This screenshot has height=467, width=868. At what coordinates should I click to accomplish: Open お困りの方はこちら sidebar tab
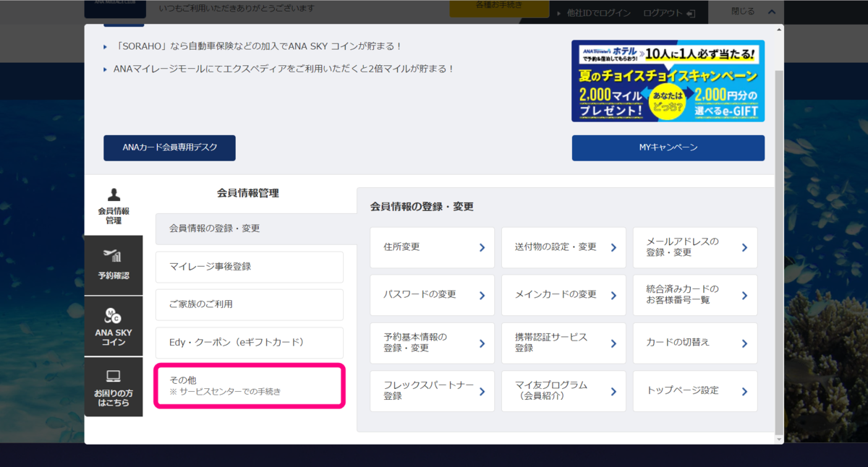click(114, 387)
